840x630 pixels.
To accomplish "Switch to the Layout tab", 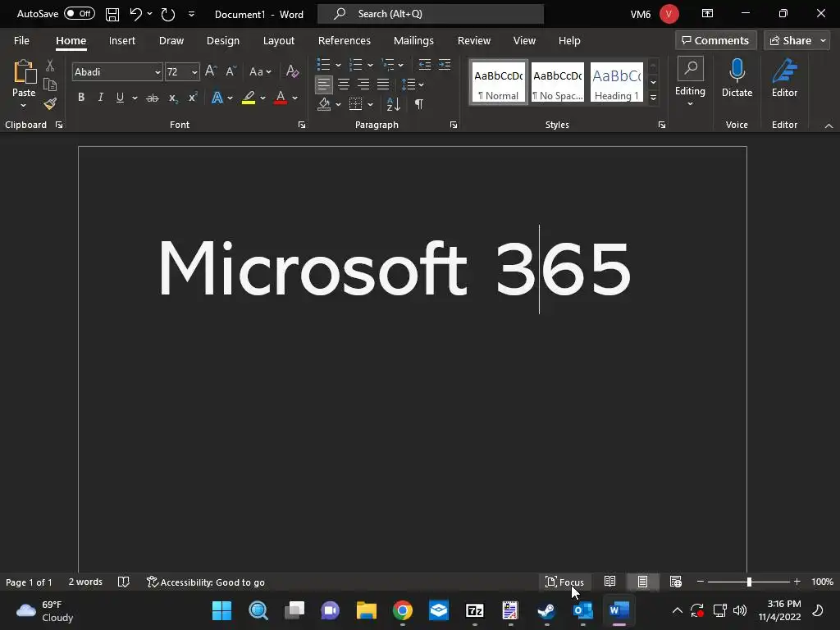I will (279, 41).
